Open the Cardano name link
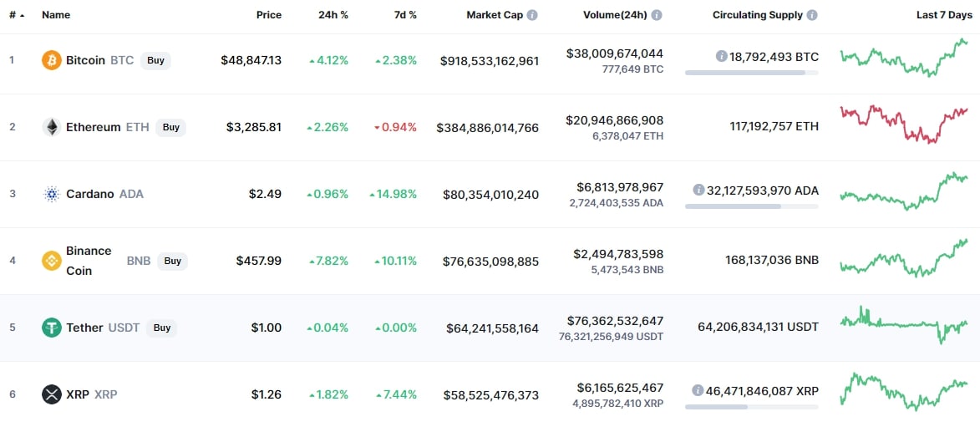980x427 pixels. [90, 194]
